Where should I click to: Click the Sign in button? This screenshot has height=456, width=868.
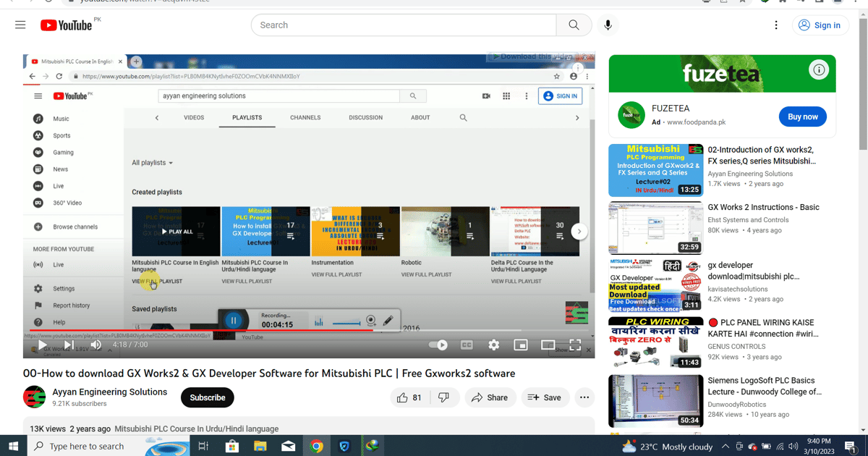(820, 25)
